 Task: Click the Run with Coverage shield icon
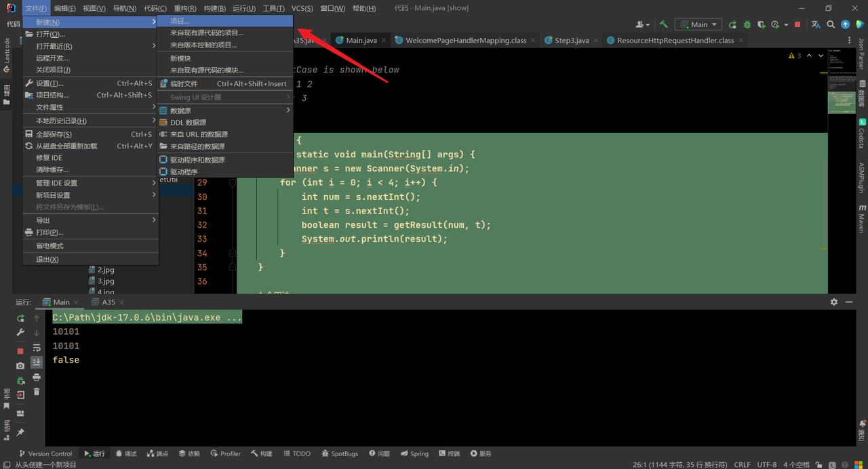(762, 24)
